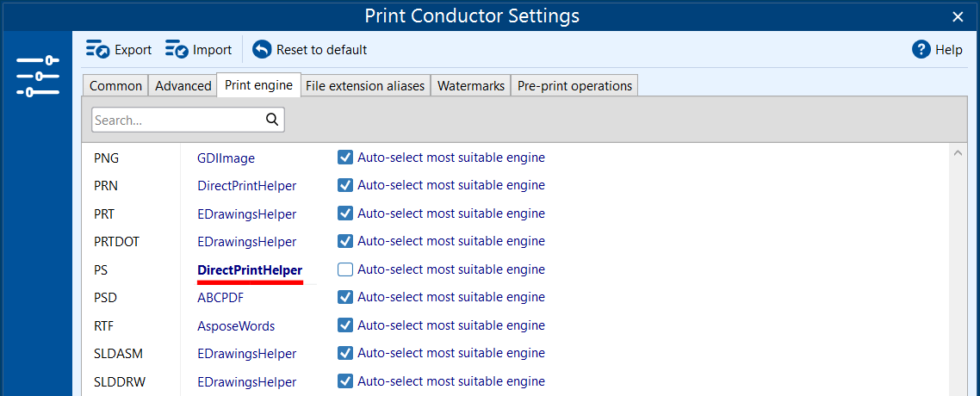Switch to the Common tab
This screenshot has height=396, width=980.
(x=115, y=85)
